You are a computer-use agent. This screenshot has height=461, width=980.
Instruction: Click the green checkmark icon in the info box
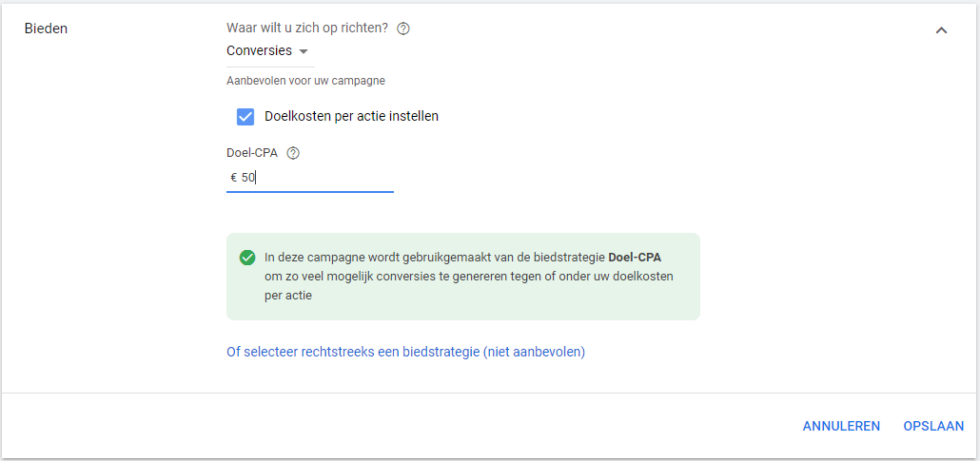(247, 258)
